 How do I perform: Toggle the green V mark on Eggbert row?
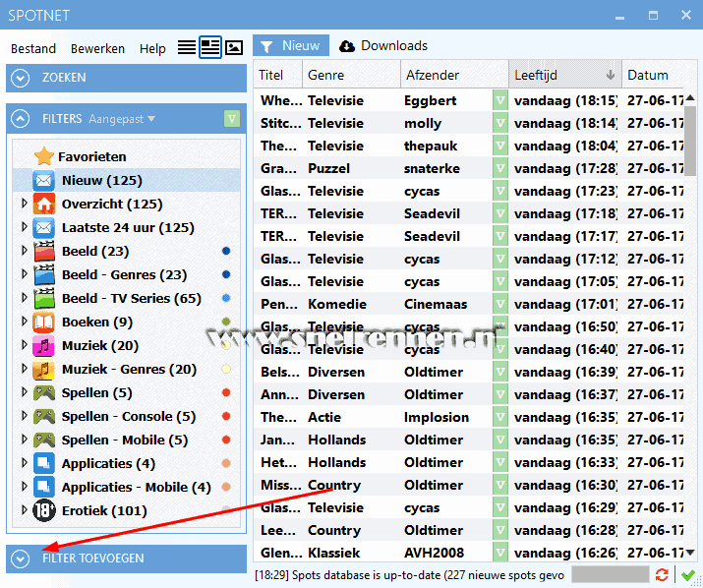click(x=499, y=100)
